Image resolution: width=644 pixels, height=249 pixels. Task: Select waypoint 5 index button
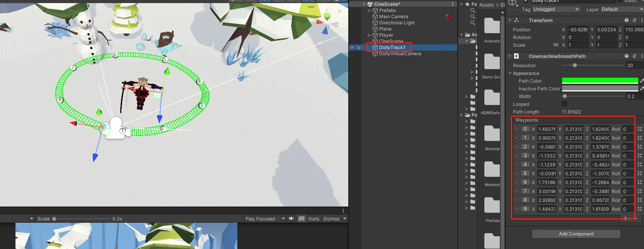[525, 173]
